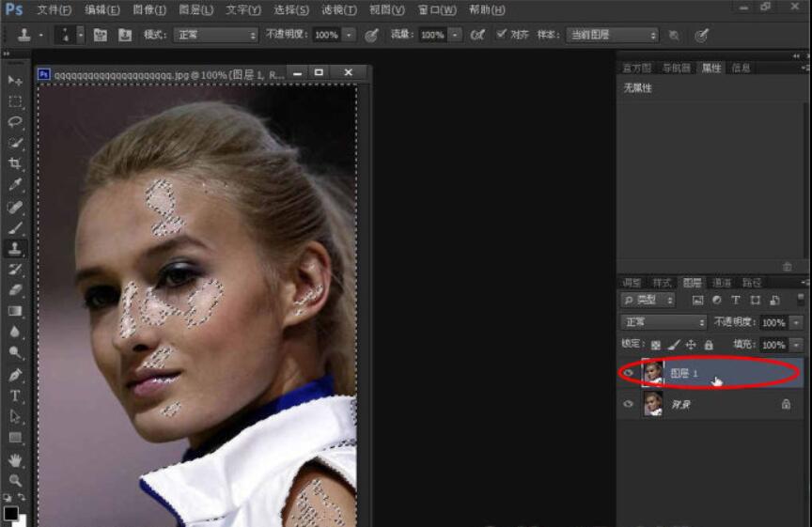Open the File menu

pos(54,9)
